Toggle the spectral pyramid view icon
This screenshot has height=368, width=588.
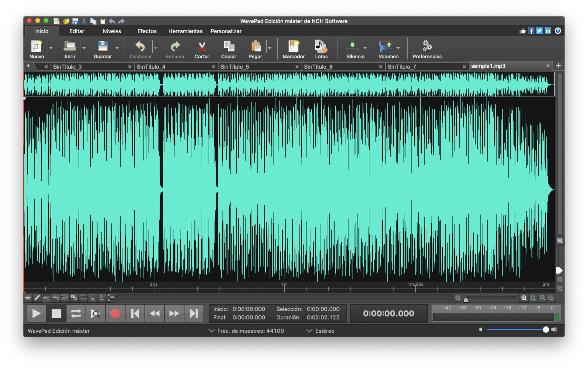(92, 298)
